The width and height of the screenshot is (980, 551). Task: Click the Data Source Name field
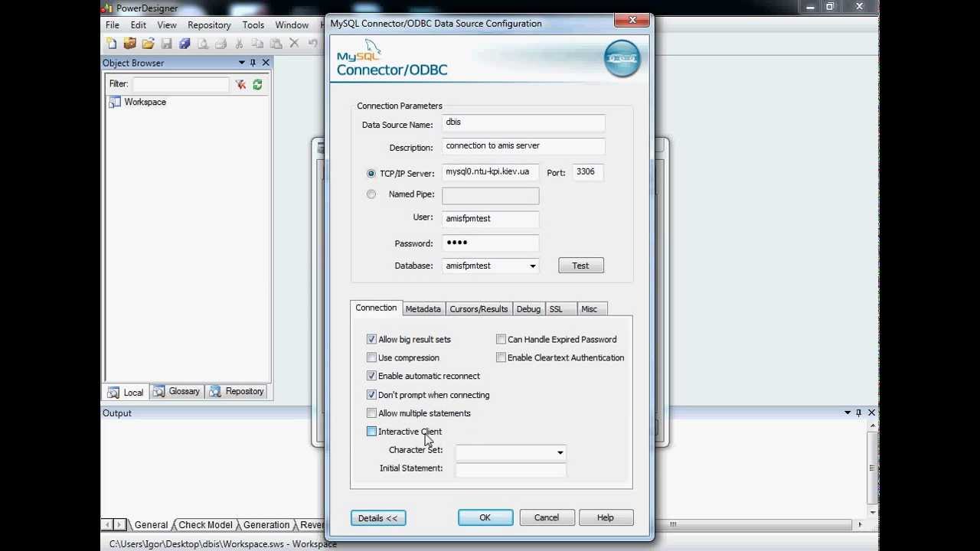click(x=524, y=122)
